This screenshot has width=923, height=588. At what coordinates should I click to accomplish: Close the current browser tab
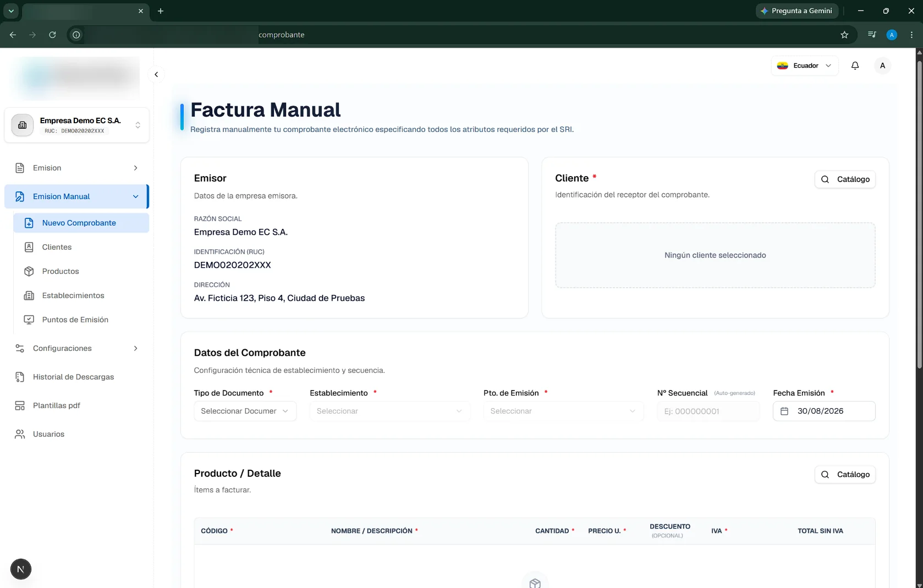pyautogui.click(x=141, y=11)
